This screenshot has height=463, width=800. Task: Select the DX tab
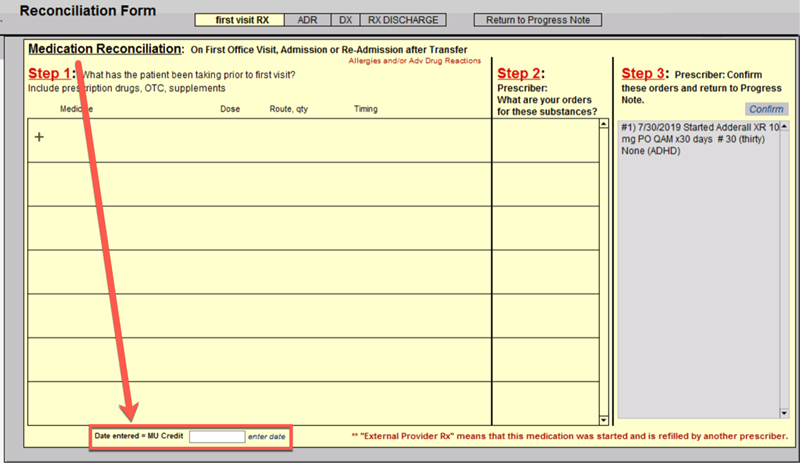345,20
